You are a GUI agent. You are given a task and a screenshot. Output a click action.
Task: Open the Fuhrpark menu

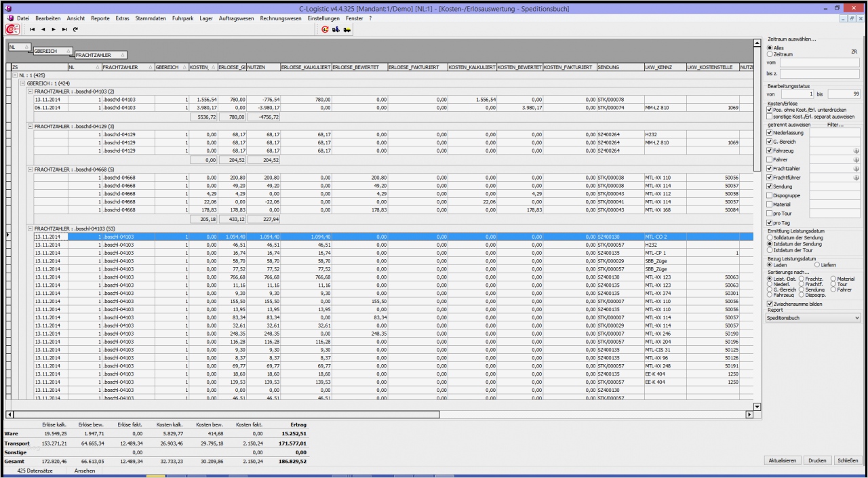[x=183, y=18]
